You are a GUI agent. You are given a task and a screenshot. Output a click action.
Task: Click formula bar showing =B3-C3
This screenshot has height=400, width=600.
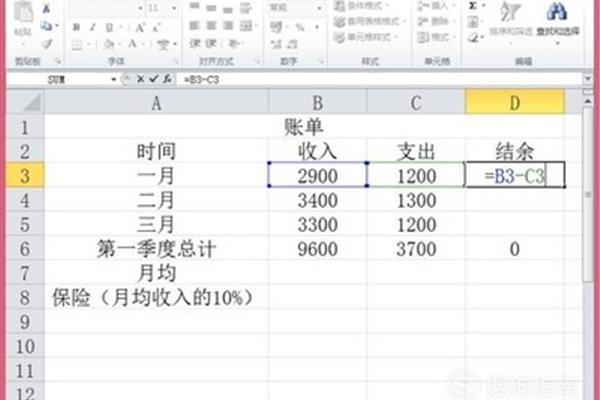(x=380, y=80)
